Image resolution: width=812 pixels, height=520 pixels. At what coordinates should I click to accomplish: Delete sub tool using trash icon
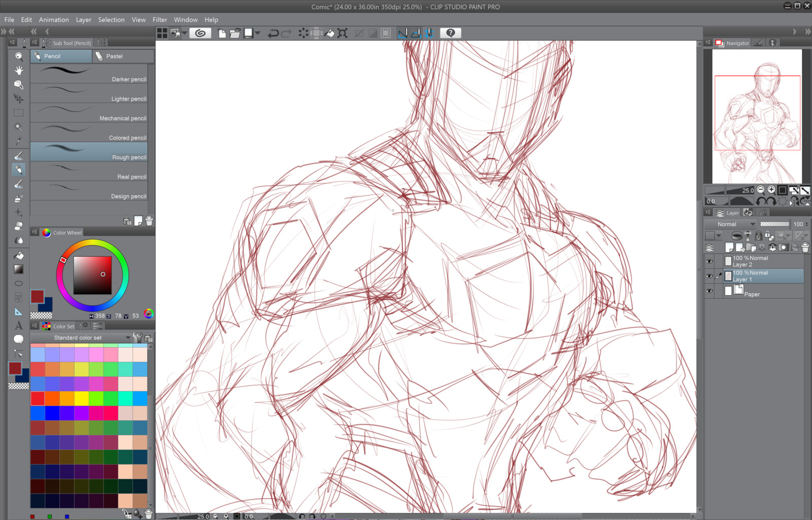(149, 221)
